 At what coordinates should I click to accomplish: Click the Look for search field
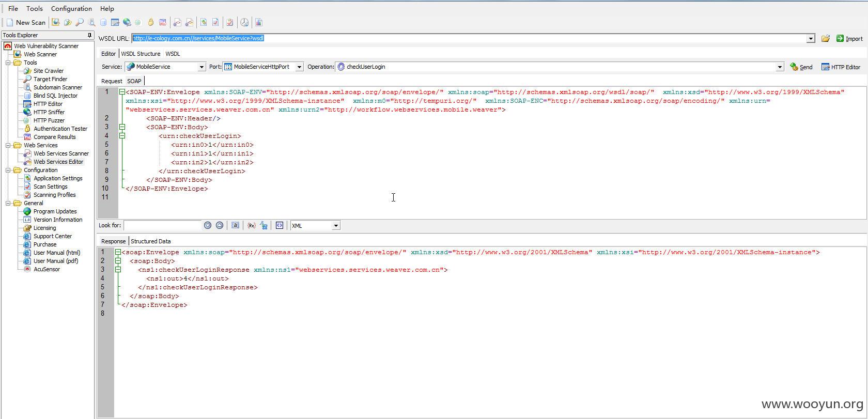[162, 225]
